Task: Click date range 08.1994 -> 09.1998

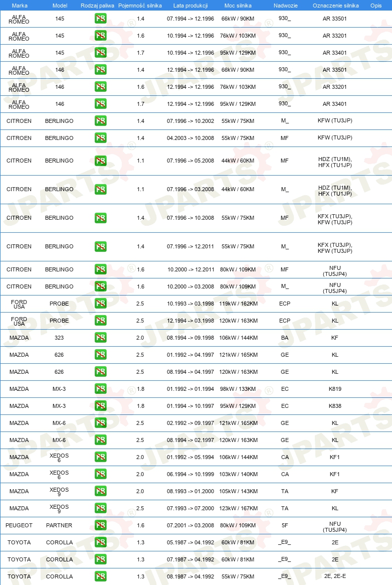Action: click(190, 338)
